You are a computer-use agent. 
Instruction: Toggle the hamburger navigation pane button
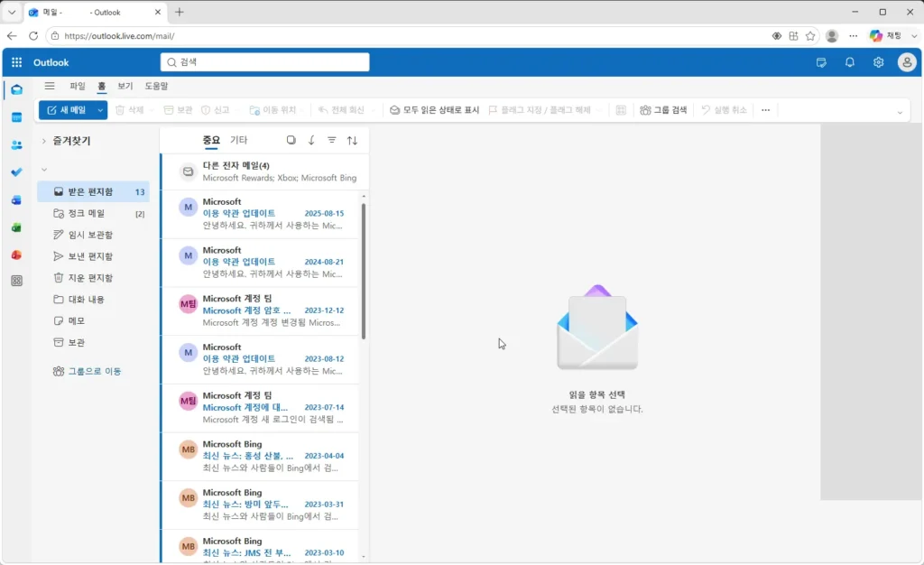point(50,86)
